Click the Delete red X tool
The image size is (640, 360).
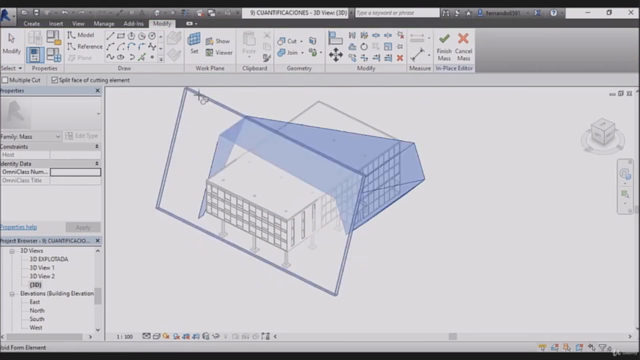(x=400, y=58)
